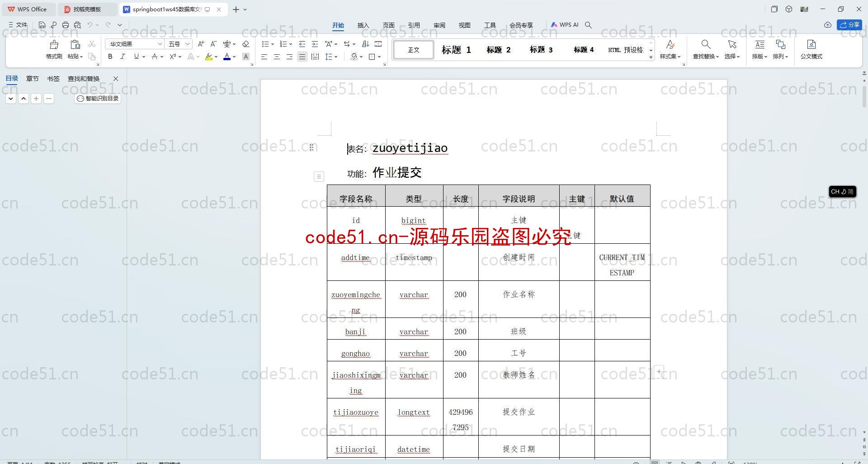The height and width of the screenshot is (464, 868).
Task: Click the Select (选择) arrow cursor icon
Action: tap(732, 44)
